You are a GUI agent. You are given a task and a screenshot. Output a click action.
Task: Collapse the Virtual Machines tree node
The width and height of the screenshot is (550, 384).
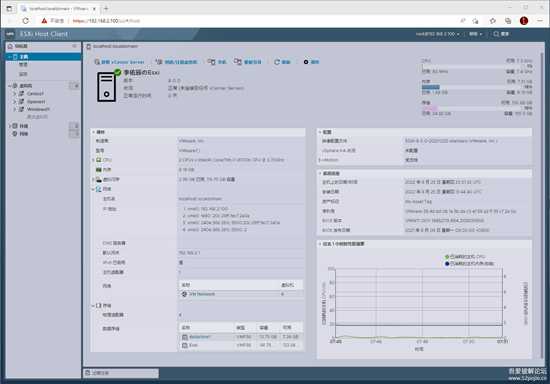coord(9,86)
